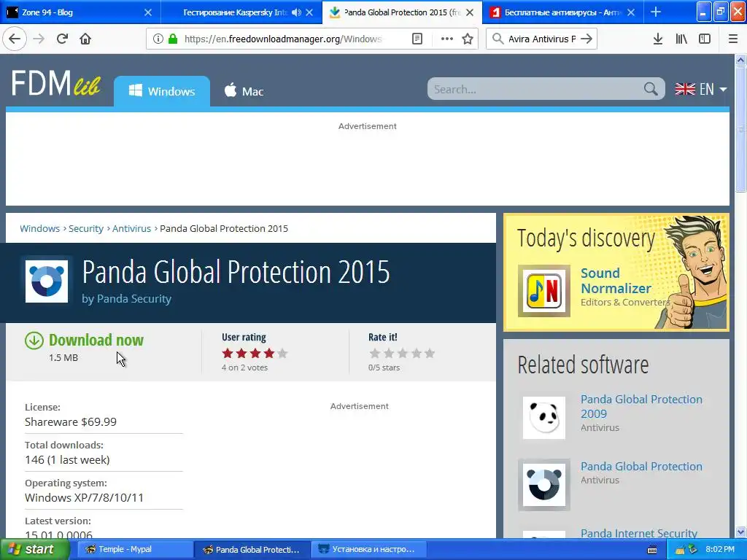Click the Download now link

[x=96, y=340]
